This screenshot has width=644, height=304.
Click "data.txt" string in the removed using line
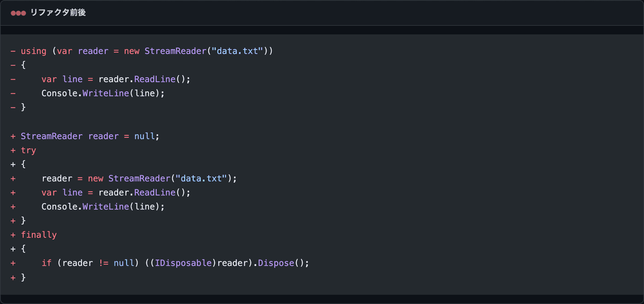(x=237, y=51)
